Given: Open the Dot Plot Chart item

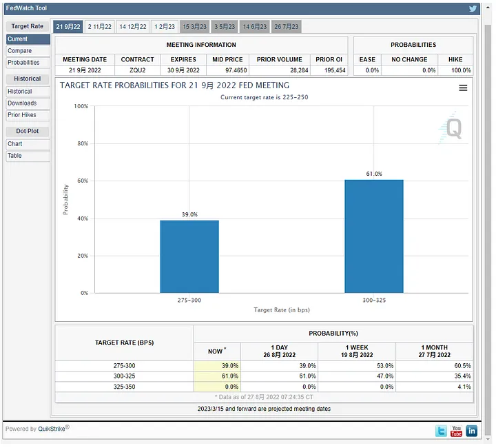Looking at the screenshot, I should tap(15, 144).
